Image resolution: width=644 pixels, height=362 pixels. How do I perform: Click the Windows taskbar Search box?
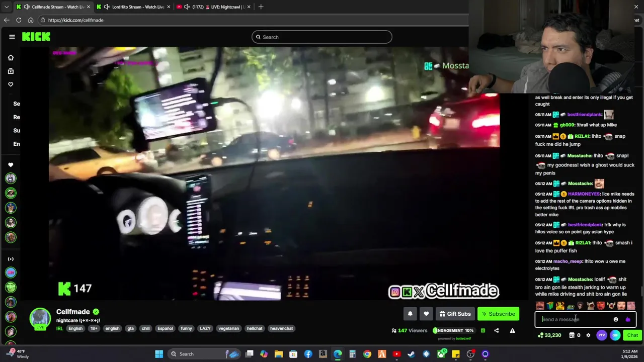click(204, 354)
